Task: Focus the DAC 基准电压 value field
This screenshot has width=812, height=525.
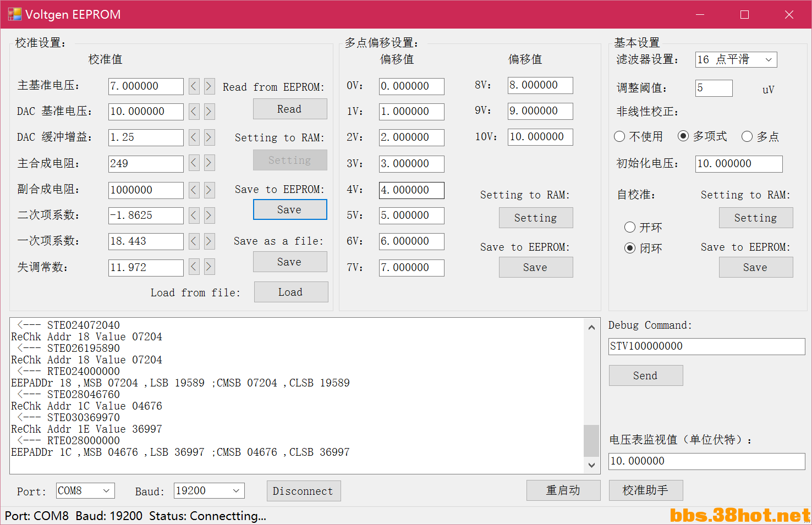Action: click(x=146, y=112)
